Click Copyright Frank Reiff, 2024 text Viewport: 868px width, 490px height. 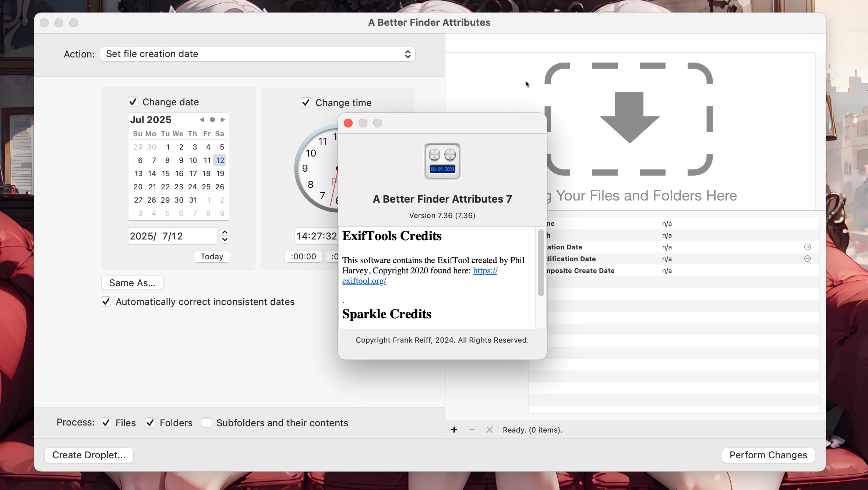pos(442,340)
